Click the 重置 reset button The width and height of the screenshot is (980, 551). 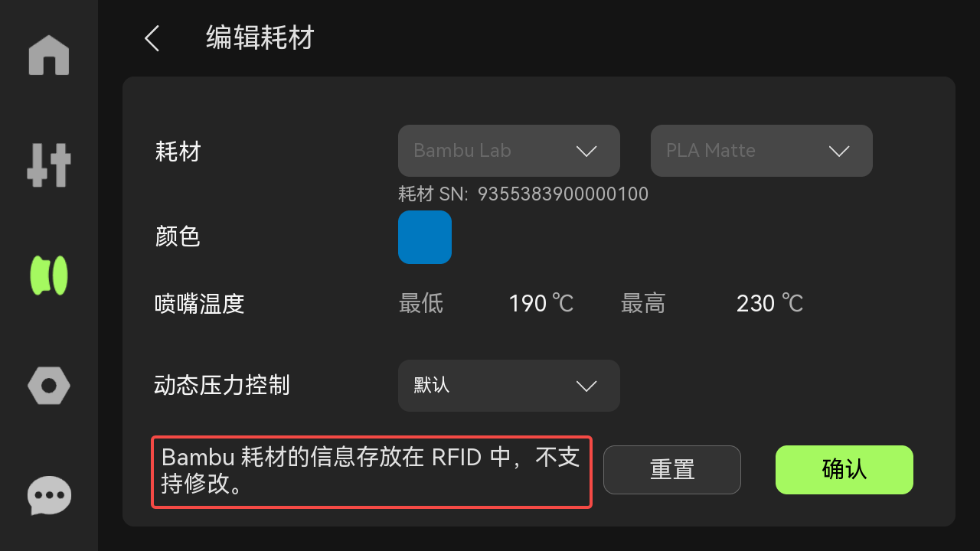click(672, 470)
